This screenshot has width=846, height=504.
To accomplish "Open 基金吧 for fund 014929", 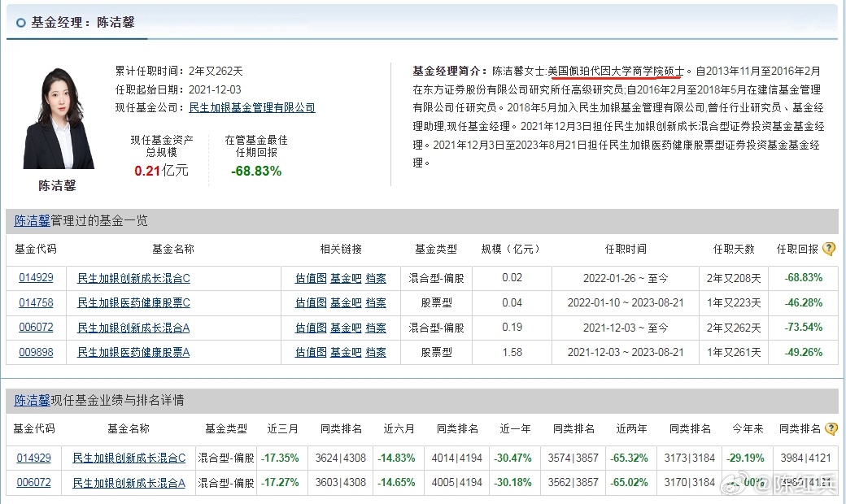I will (x=346, y=278).
